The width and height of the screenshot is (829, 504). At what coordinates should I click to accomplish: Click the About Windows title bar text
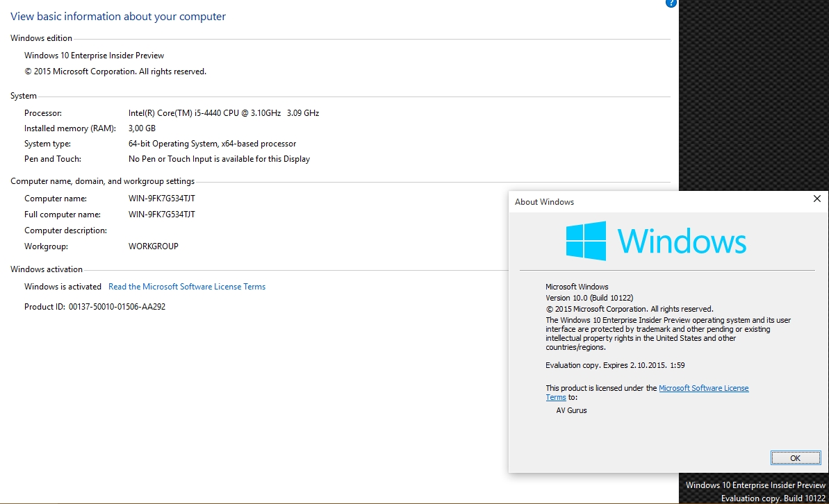(544, 202)
